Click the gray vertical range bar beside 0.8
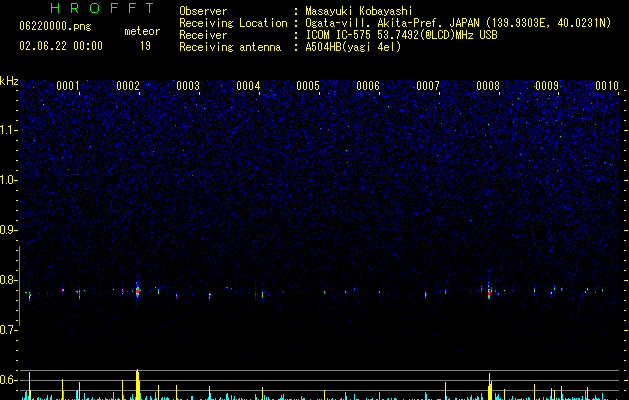Screen dimensions: 629x400 point(20,286)
